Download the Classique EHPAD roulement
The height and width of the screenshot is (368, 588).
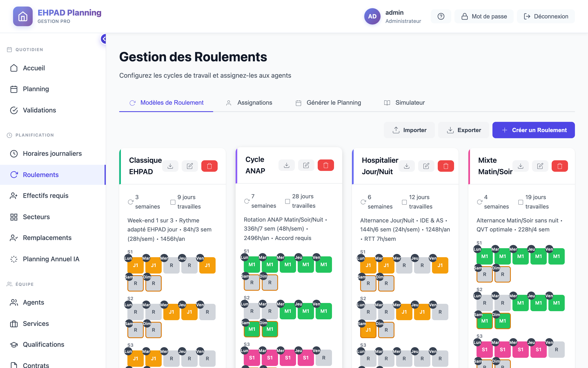point(170,166)
